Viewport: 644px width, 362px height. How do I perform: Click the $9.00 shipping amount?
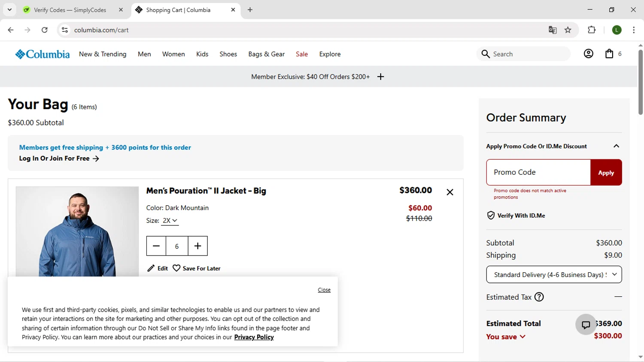pos(613,255)
